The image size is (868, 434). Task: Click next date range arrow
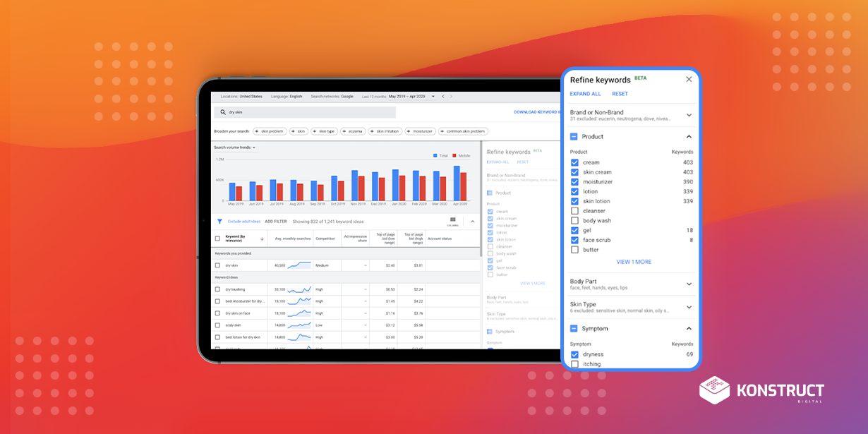point(452,96)
